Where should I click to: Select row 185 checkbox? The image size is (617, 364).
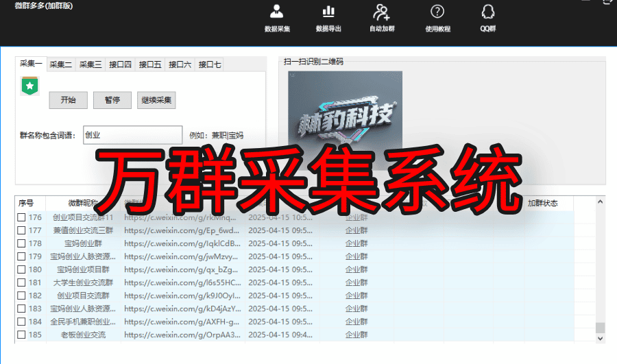click(22, 335)
